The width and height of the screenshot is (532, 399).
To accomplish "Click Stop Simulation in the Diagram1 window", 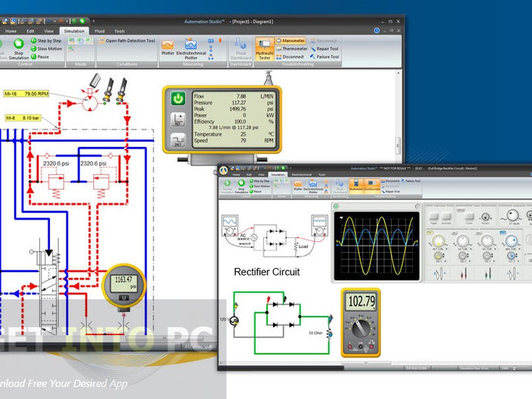I will 19,49.
